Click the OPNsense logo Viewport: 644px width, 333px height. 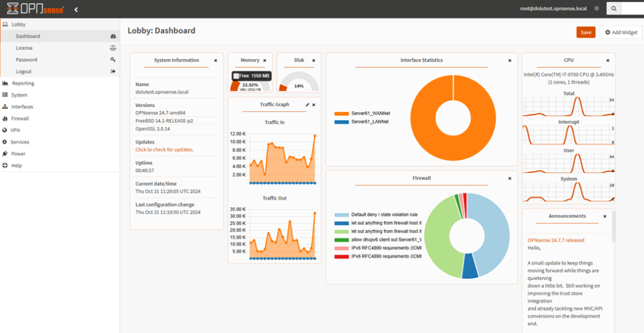35,8
